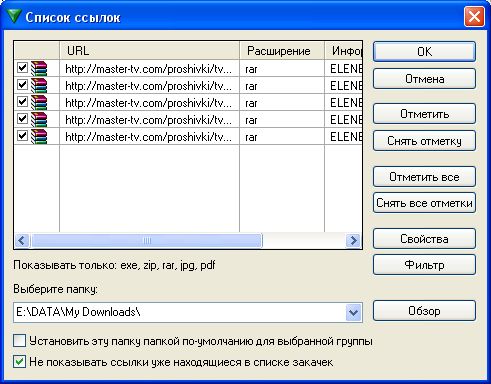Screen dimensions: 491x384
Task: Click the RAR archive icon in third row
Action: [x=39, y=102]
